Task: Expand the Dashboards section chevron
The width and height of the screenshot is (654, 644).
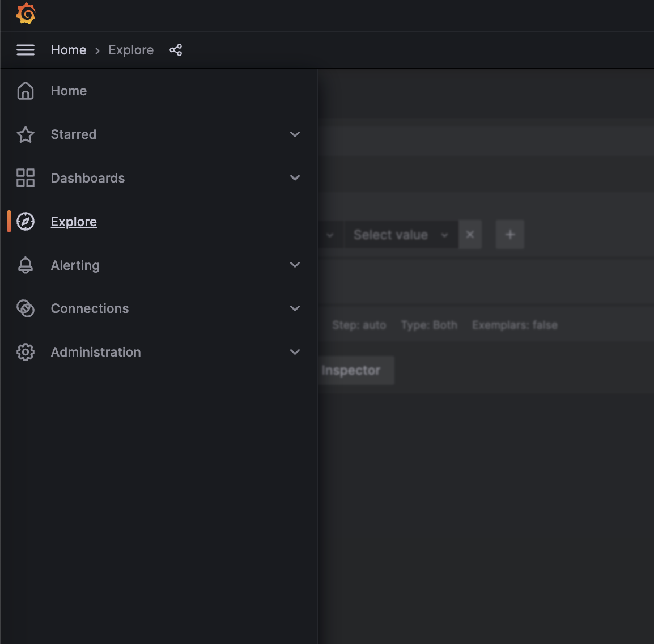Action: 295,178
